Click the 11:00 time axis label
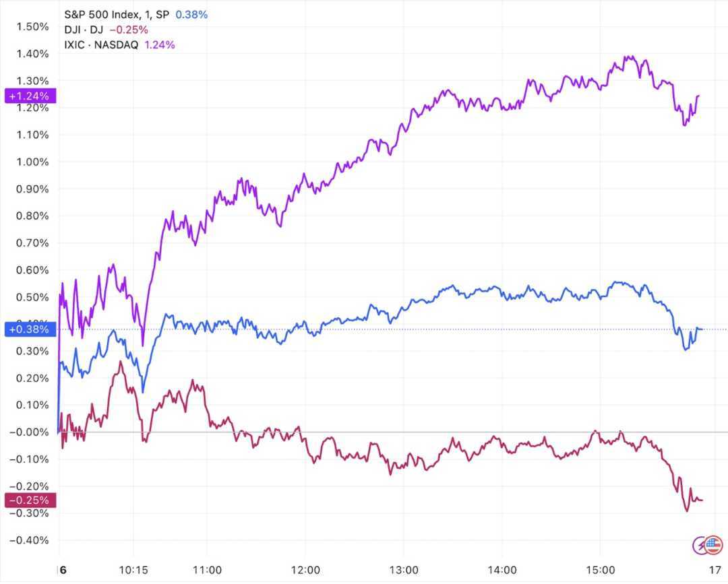The image size is (728, 584). point(208,569)
